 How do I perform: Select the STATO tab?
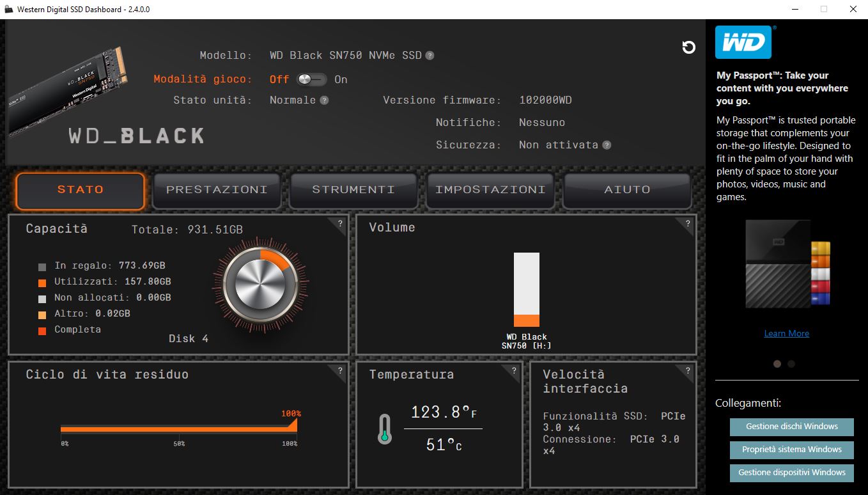click(x=81, y=191)
